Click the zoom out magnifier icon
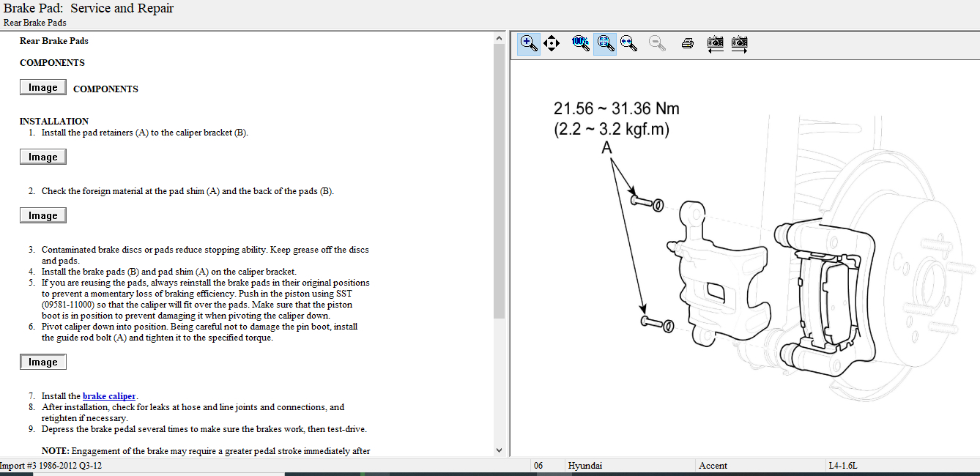Viewport: 980px width, 476px height. 657,43
